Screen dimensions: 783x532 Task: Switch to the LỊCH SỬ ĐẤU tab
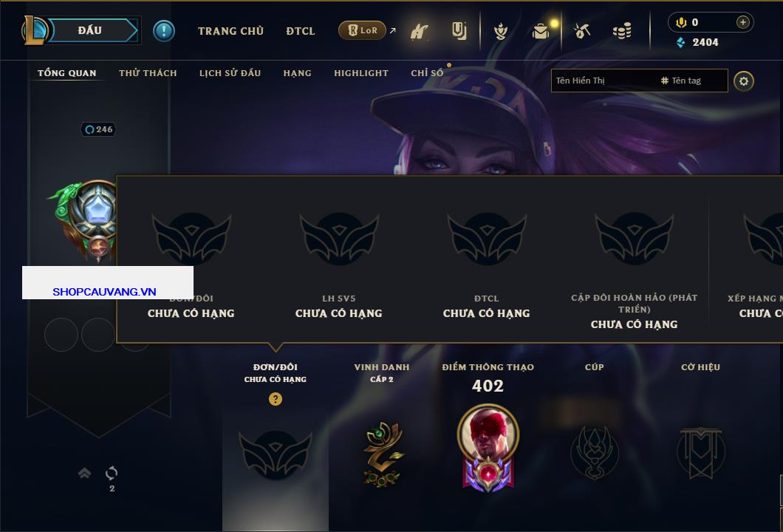230,73
